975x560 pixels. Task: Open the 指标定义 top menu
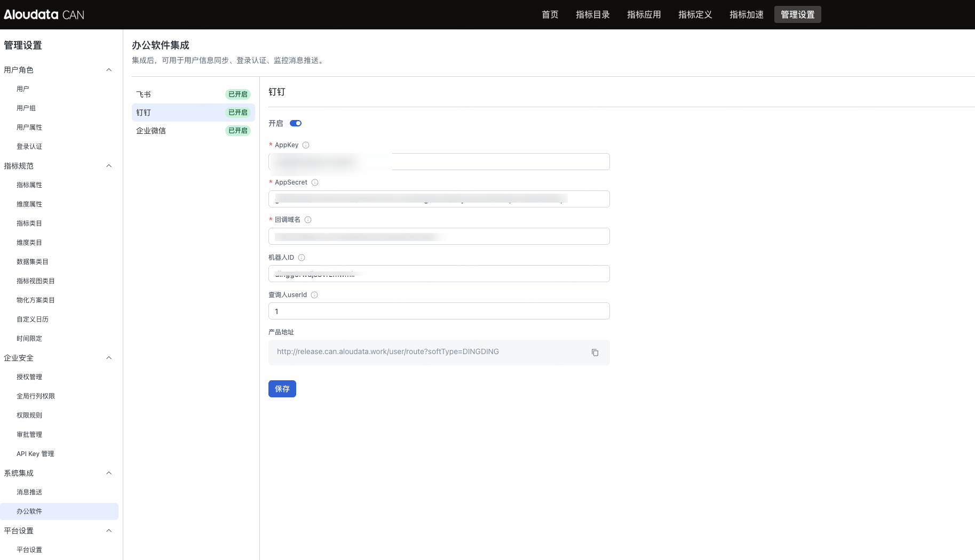(x=695, y=14)
